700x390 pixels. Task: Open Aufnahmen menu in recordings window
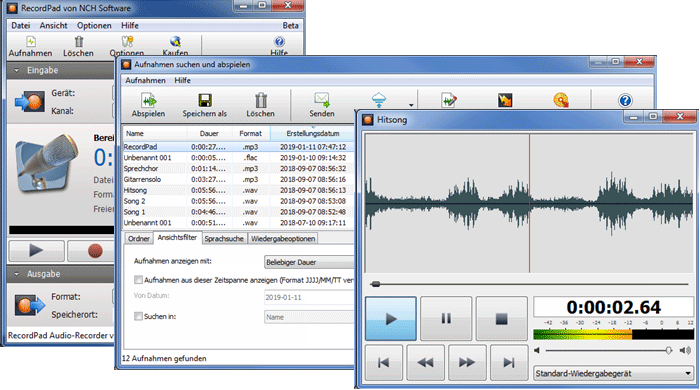[145, 80]
